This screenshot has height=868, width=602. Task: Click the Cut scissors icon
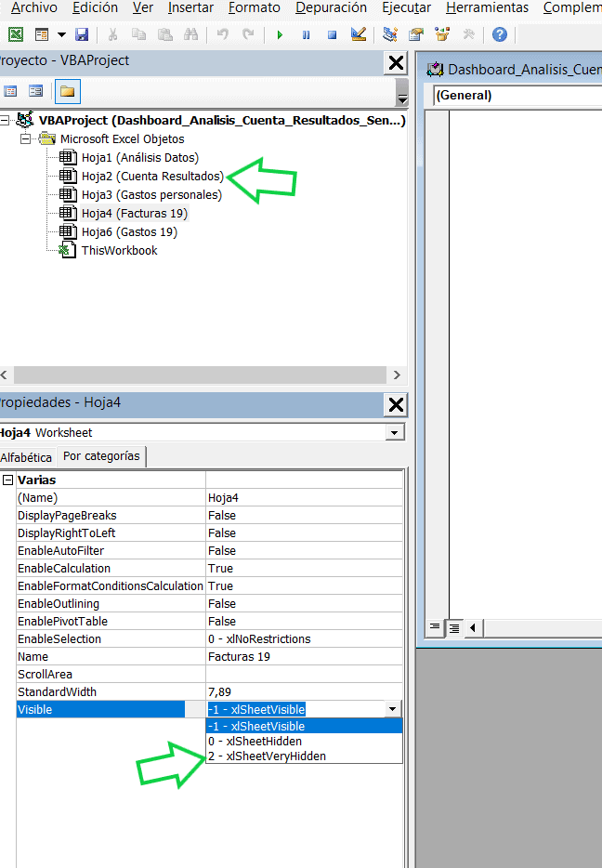113,35
